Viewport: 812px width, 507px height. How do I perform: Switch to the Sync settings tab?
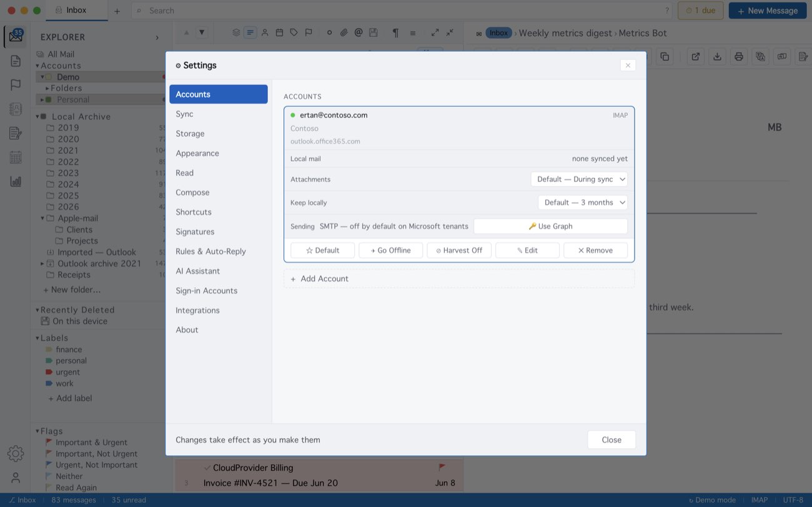[x=219, y=114]
